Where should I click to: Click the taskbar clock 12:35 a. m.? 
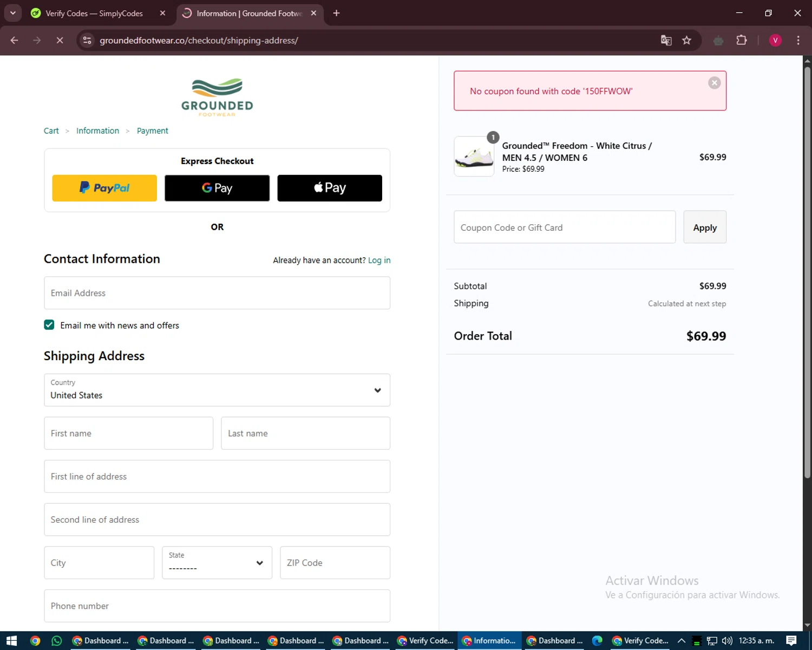click(x=756, y=641)
